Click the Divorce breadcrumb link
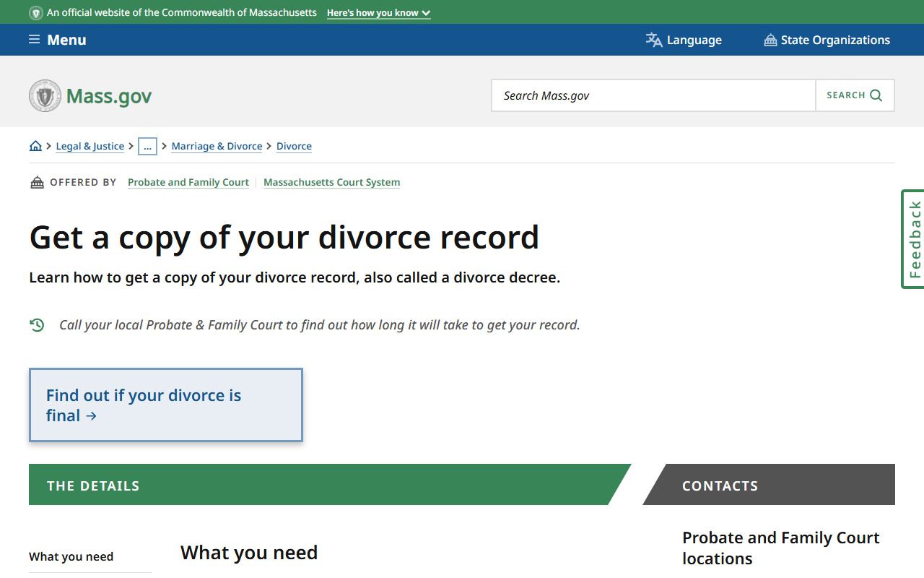This screenshot has width=924, height=578. click(294, 146)
